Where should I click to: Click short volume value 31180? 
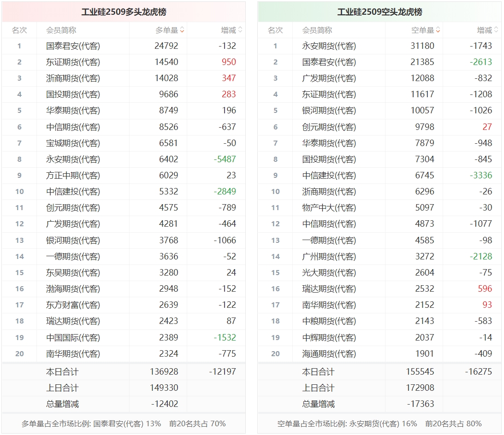click(422, 46)
